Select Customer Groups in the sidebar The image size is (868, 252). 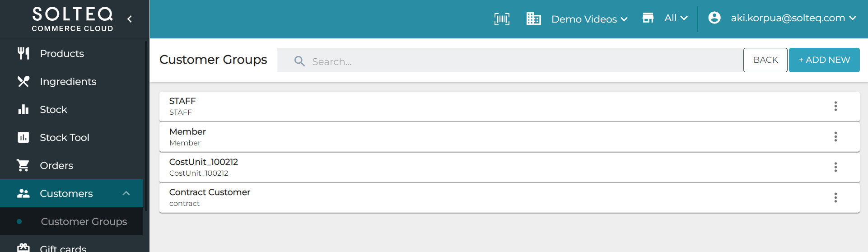pyautogui.click(x=84, y=221)
